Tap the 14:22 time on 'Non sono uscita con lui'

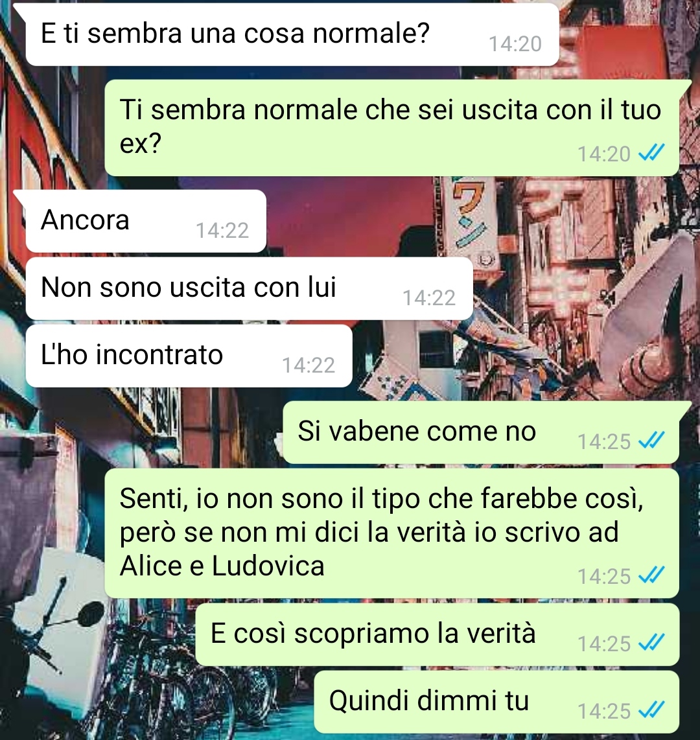[x=429, y=298]
